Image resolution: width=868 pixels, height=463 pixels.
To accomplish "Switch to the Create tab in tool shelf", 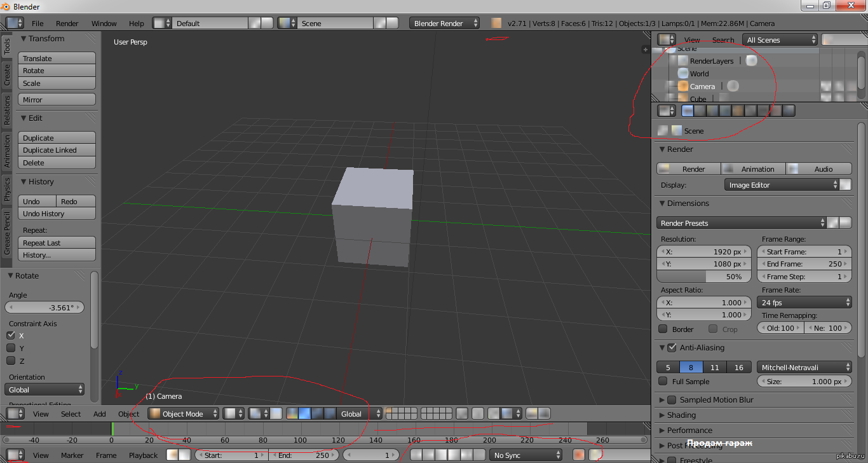I will [x=7, y=76].
